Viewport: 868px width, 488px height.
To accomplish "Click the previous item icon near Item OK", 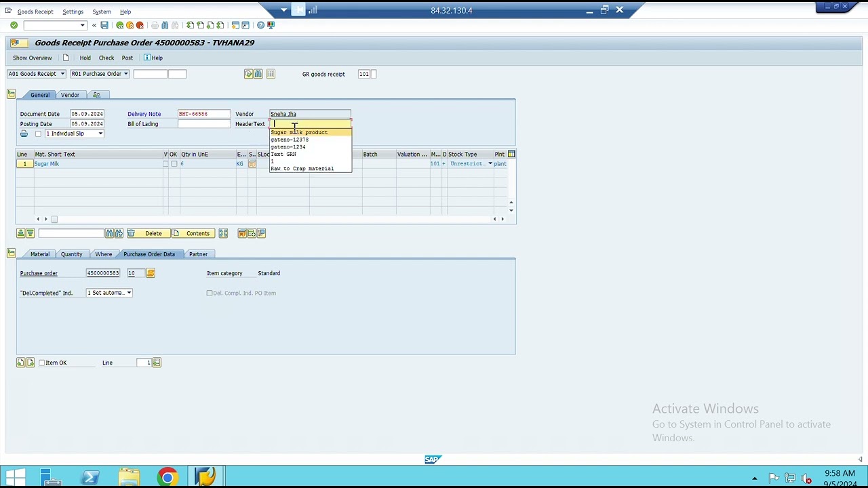I will point(20,363).
